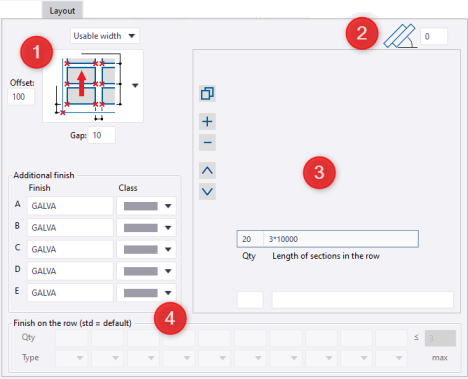Select the Qty 20 row entry
The height and width of the screenshot is (379, 468).
click(250, 239)
